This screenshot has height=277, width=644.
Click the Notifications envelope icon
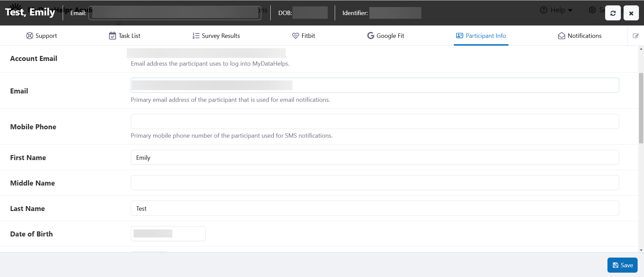(561, 36)
